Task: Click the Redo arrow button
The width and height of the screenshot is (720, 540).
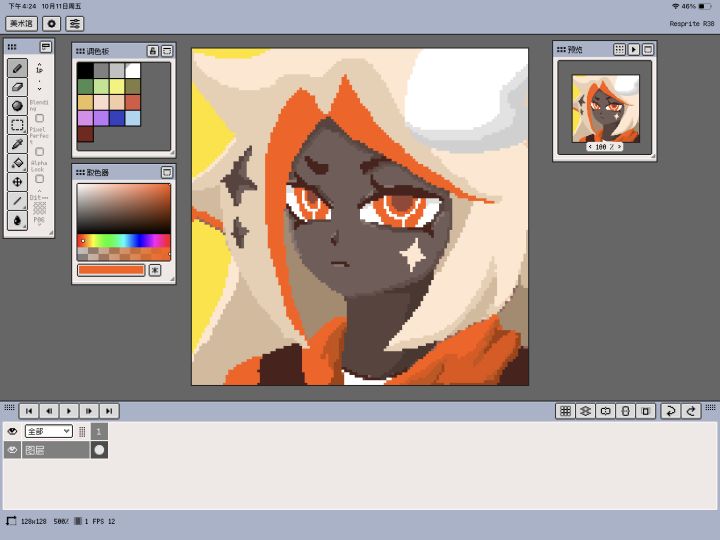Action: coord(691,411)
